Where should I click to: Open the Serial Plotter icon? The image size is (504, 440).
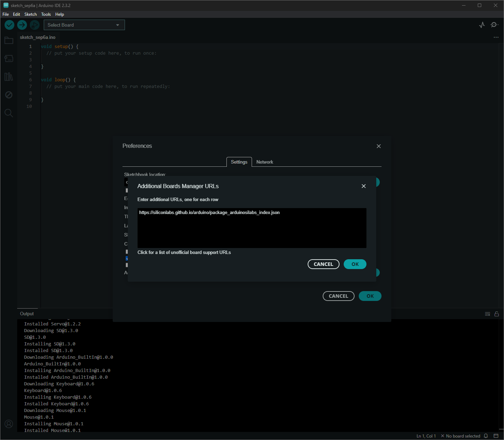[482, 25]
